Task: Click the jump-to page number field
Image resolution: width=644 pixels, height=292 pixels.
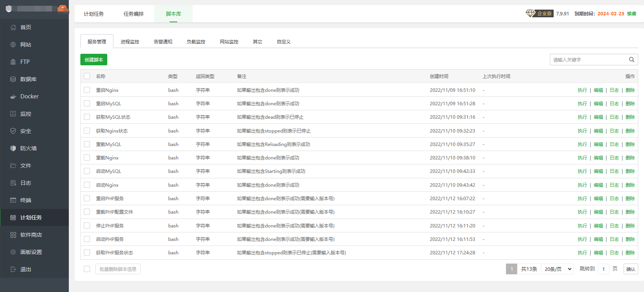Action: pos(604,269)
